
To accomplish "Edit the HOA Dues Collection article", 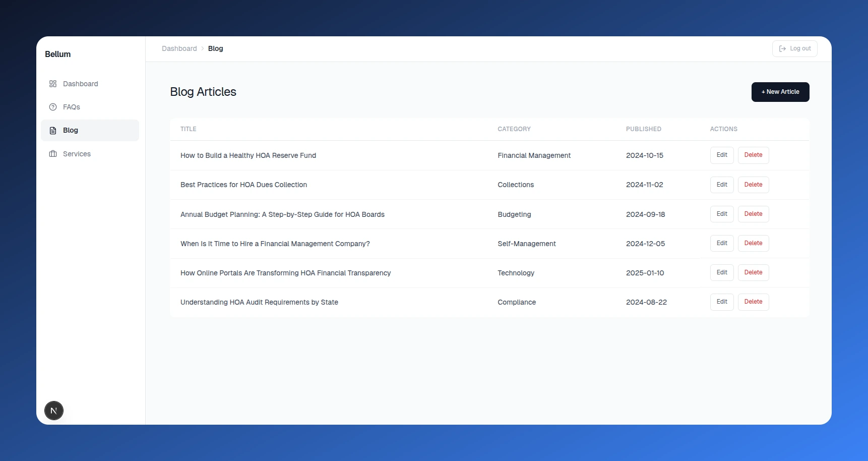I will 722,185.
